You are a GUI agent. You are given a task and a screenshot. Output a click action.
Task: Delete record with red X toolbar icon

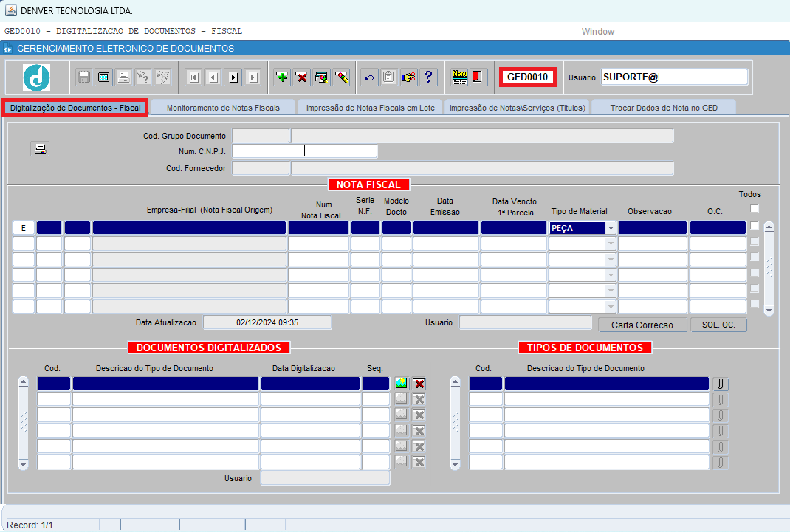click(302, 77)
